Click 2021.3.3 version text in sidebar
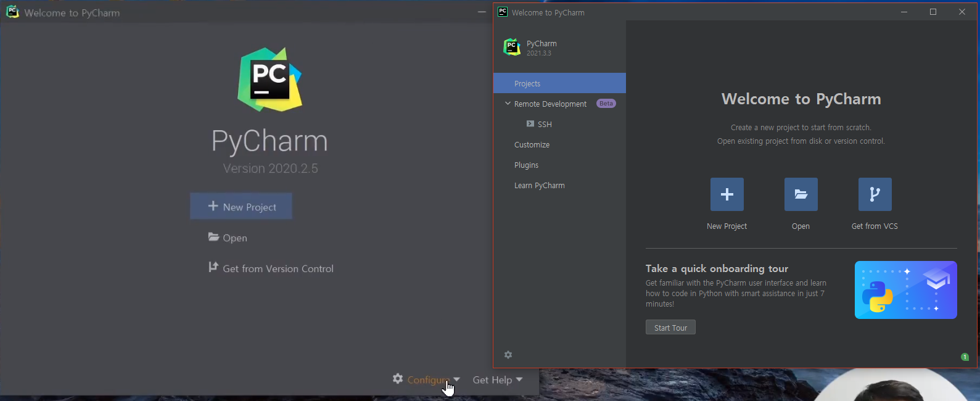The image size is (980, 401). pyautogui.click(x=539, y=53)
